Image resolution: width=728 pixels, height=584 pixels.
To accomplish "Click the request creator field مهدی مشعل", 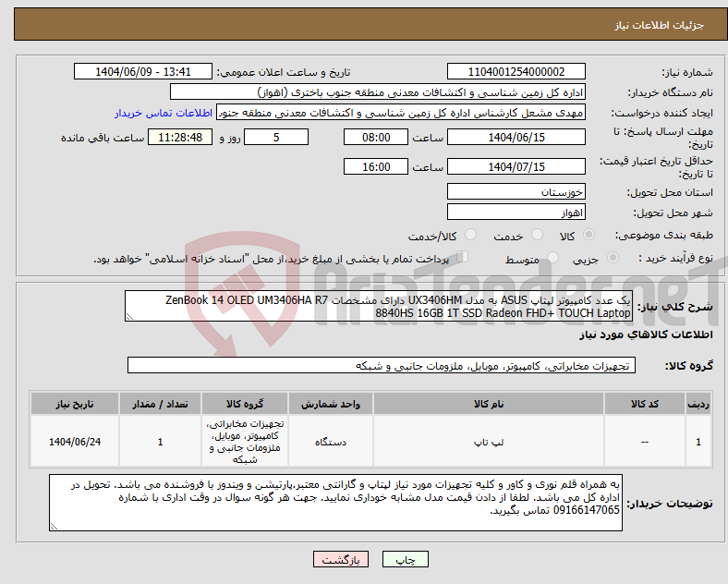I will [x=401, y=113].
